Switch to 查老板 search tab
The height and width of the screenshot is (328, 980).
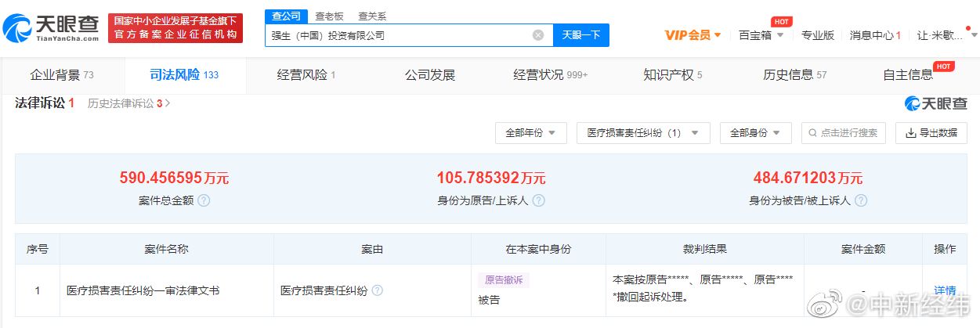329,16
